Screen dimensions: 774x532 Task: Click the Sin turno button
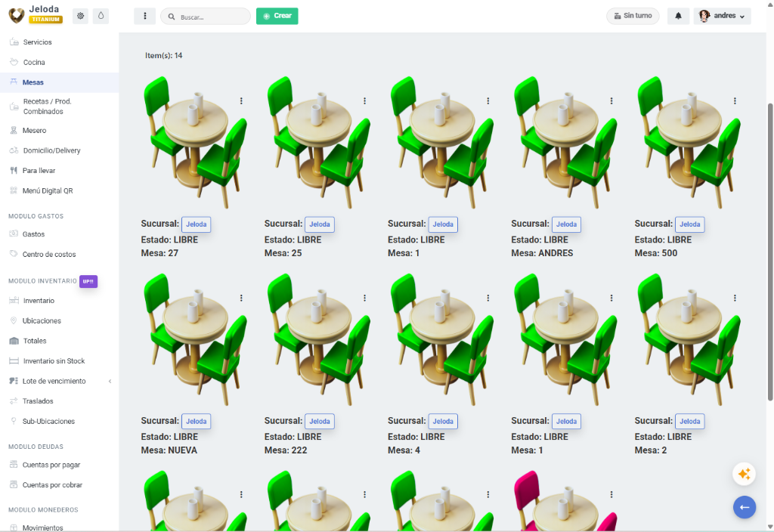(x=633, y=16)
